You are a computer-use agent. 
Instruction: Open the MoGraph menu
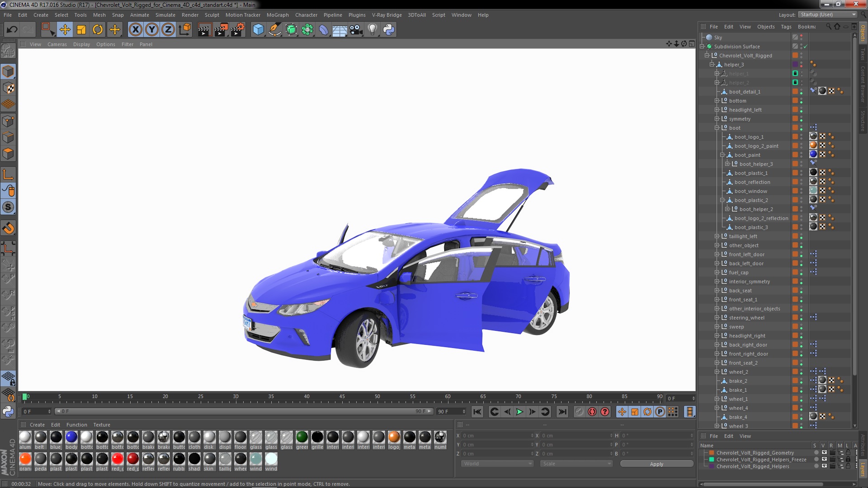pyautogui.click(x=278, y=15)
